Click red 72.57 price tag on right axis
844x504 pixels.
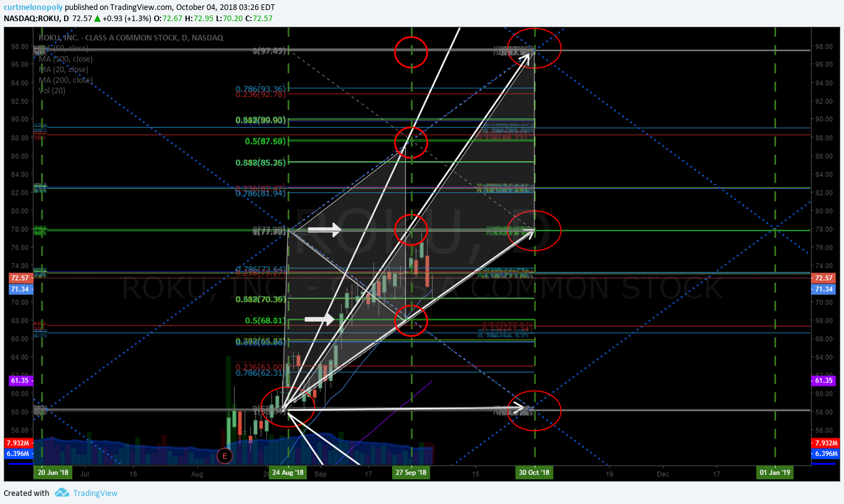(823, 278)
